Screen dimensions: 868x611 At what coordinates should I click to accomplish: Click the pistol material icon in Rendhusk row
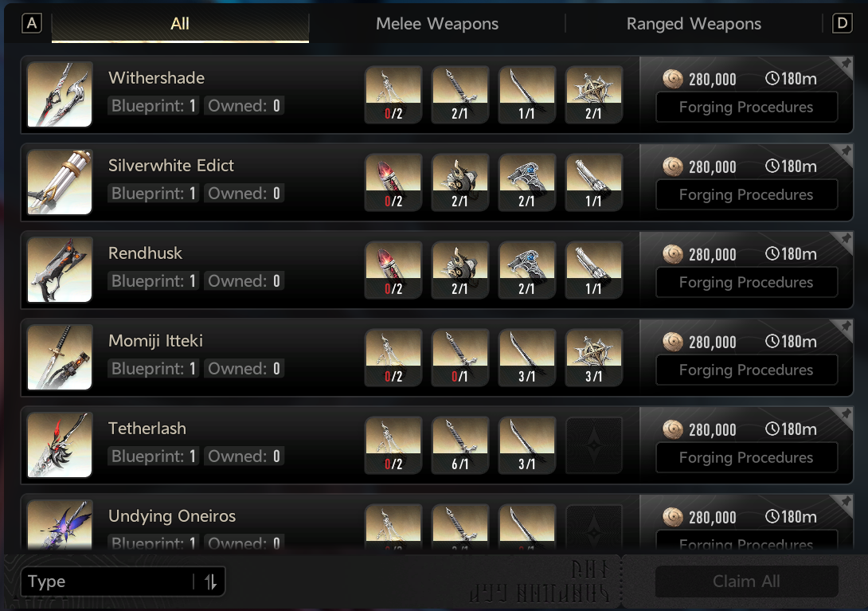593,270
